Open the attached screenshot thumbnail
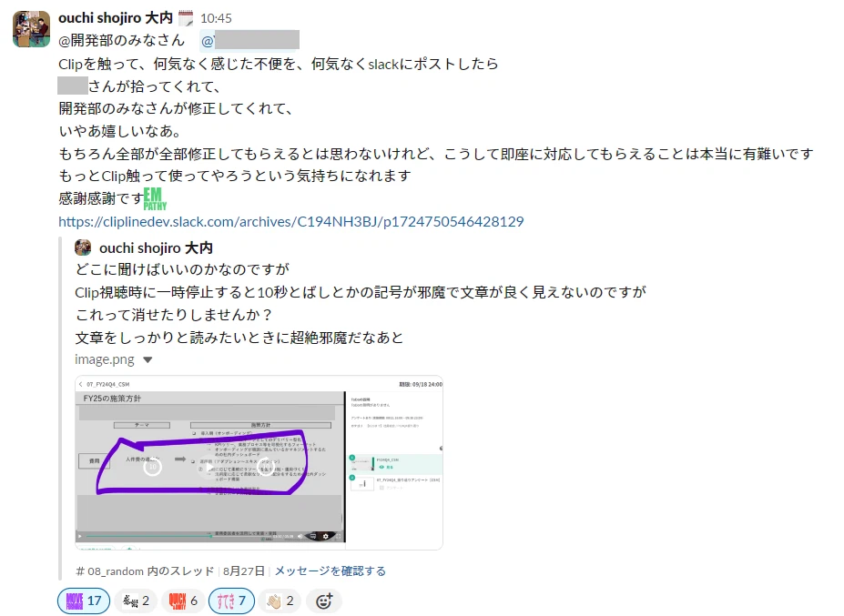The width and height of the screenshot is (844, 616). 259,462
